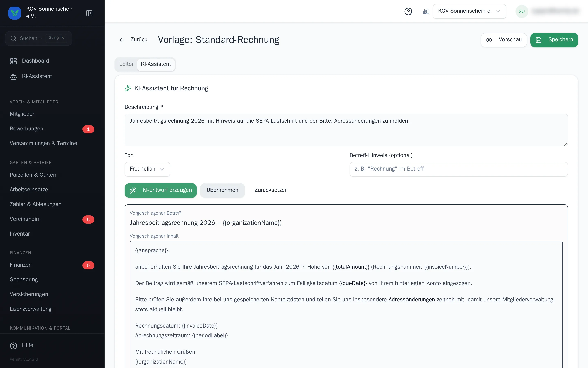Screen dimensions: 588x368
Task: Click 'Mit freundlichen Grüßen' line
Action: tap(165, 352)
